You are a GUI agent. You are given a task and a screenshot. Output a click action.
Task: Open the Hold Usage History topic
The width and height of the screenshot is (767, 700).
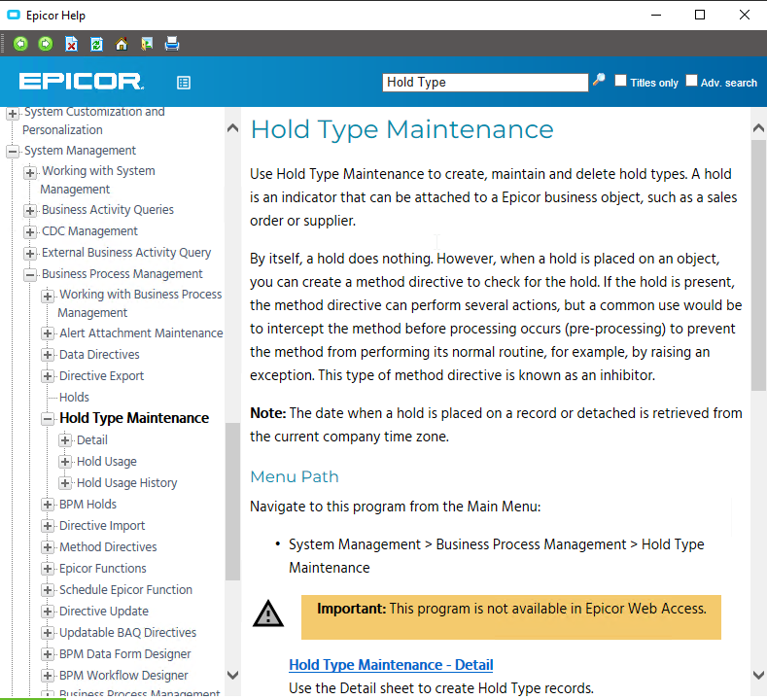[x=126, y=483]
